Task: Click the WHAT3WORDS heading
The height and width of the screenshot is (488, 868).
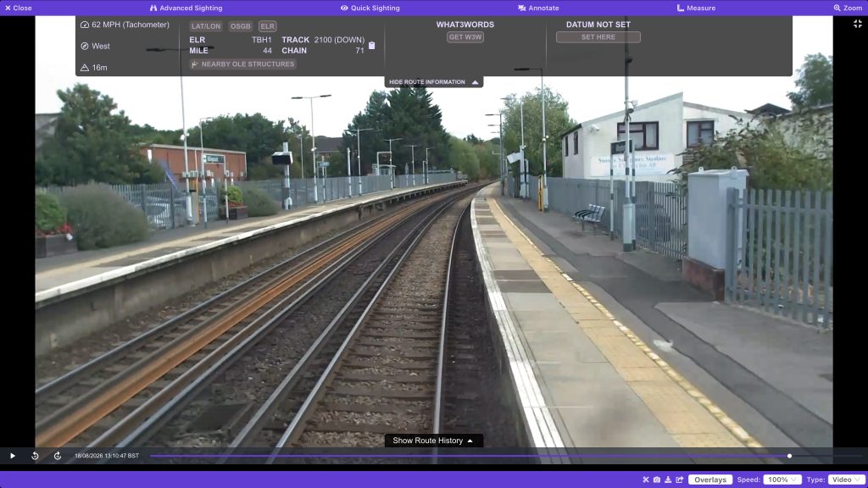Action: [465, 25]
